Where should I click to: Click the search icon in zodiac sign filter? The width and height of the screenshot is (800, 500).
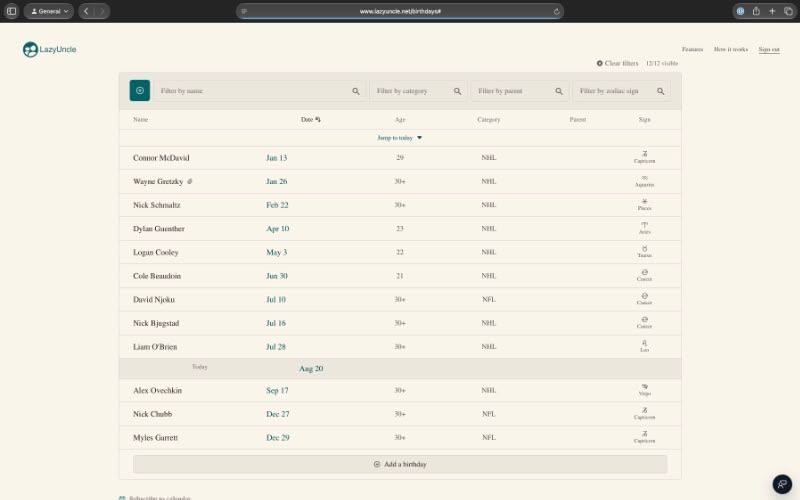(660, 91)
